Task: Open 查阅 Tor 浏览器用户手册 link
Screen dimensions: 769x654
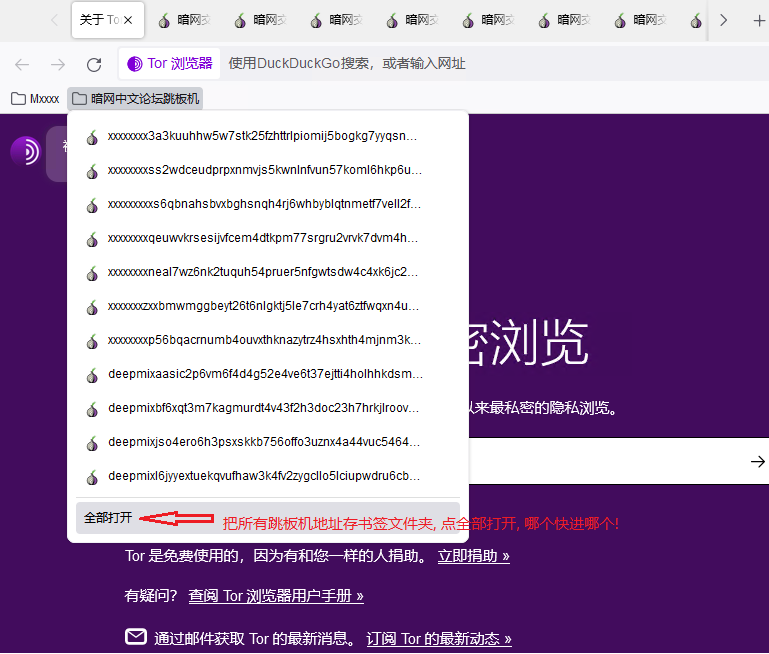Action: point(276,596)
